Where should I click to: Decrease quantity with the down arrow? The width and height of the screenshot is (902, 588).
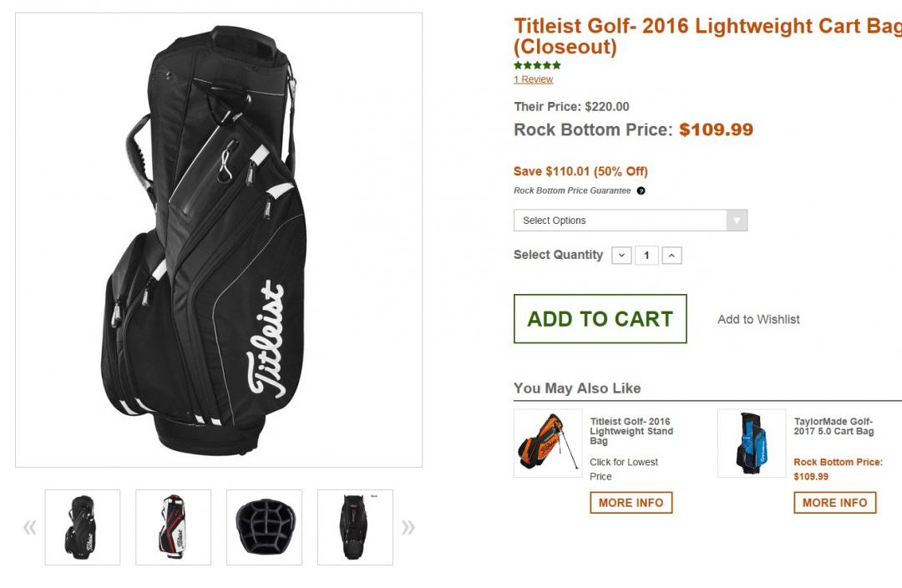point(621,256)
